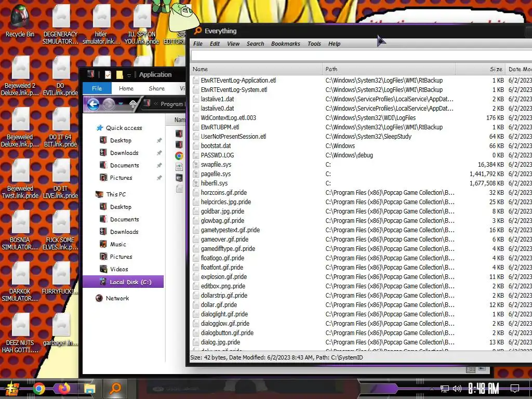Select the pagefile.sys result row

pyautogui.click(x=361, y=174)
